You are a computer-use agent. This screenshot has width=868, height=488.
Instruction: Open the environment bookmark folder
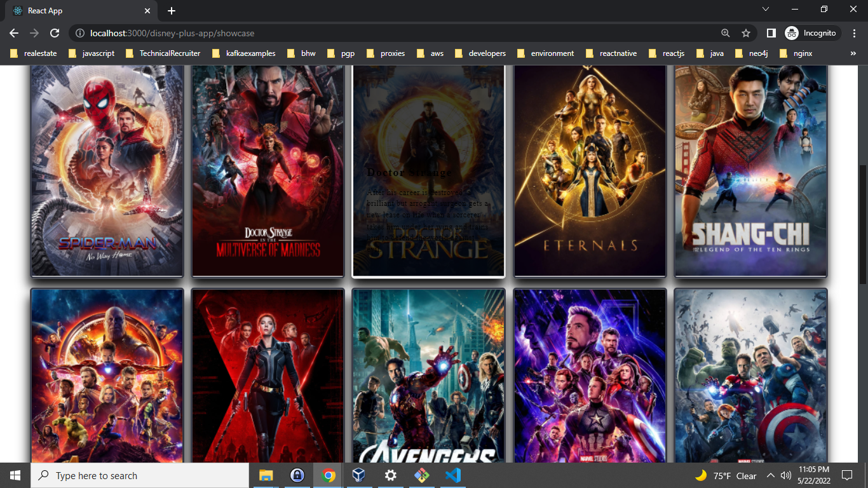coord(546,53)
